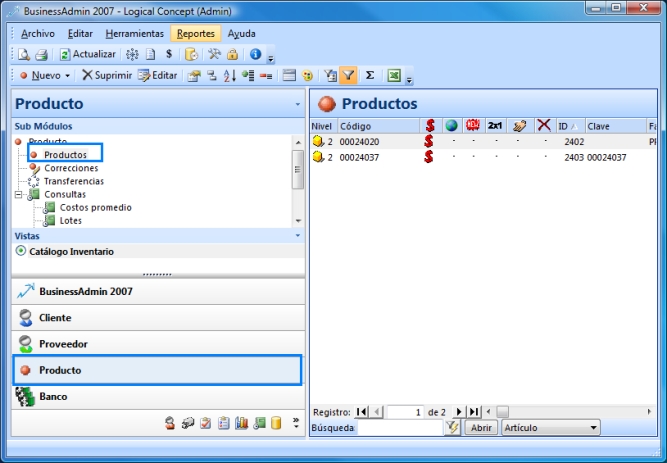The image size is (667, 463).
Task: Select the Catálogo Inventario view radio button
Action: (21, 251)
